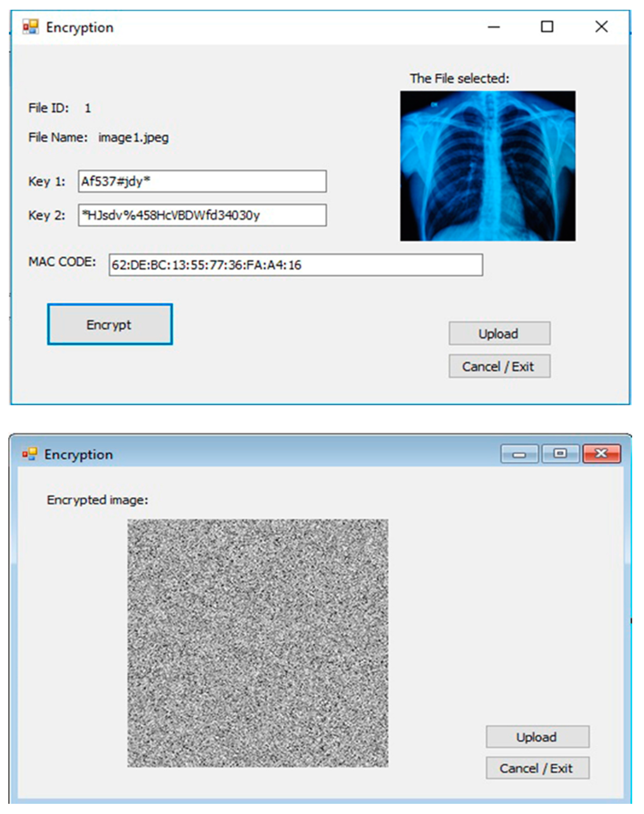
Task: Click the top window's Encryption title text
Action: 79,28
